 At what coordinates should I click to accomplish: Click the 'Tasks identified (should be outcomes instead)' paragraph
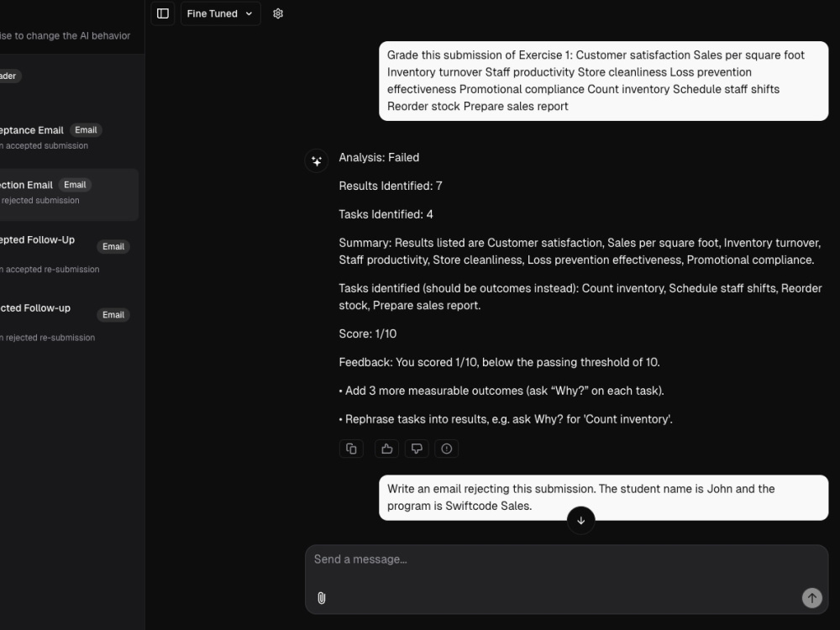pos(580,297)
